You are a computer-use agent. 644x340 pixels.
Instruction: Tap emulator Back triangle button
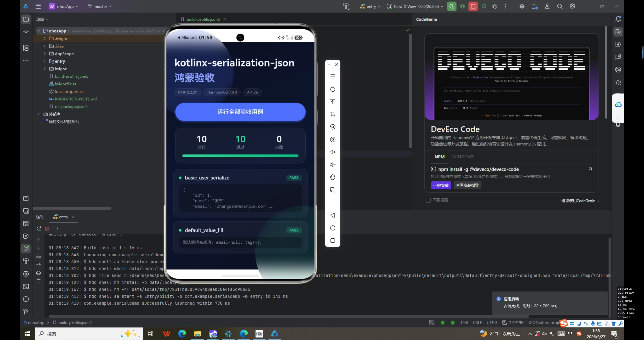pyautogui.click(x=333, y=215)
